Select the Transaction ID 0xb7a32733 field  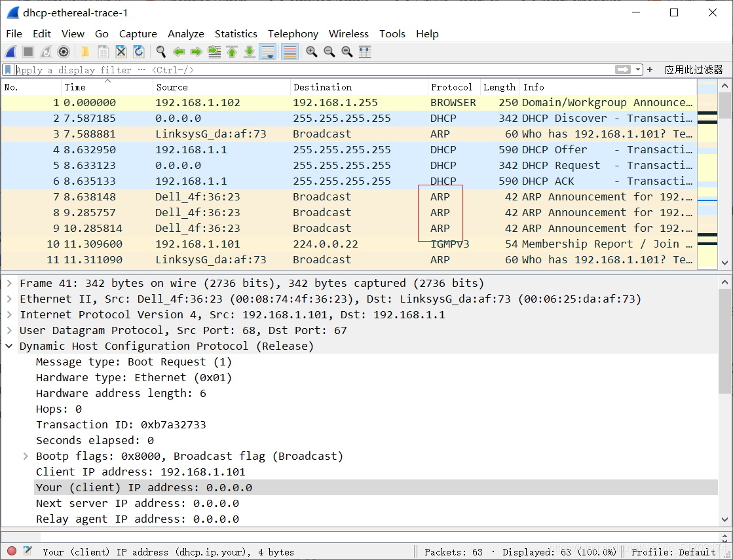pos(121,425)
